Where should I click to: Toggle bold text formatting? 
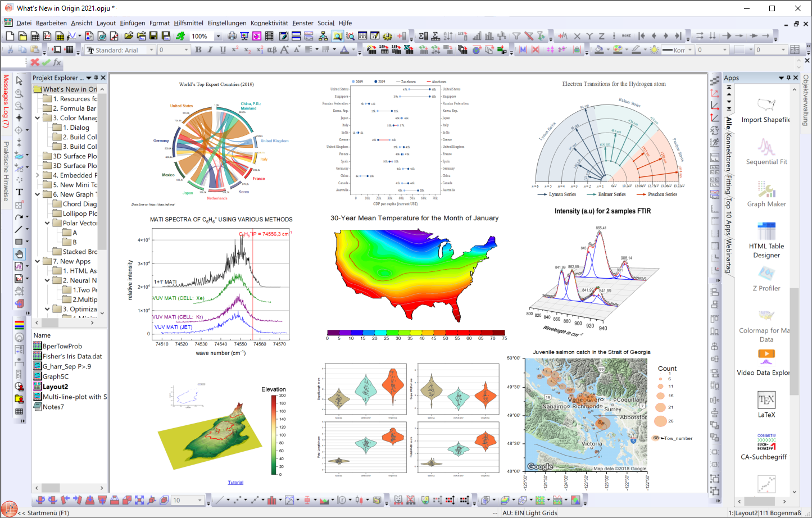point(197,49)
